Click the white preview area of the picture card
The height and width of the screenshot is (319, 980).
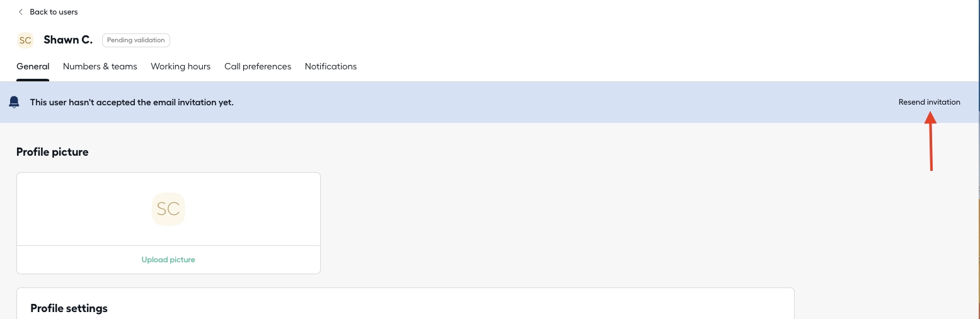[168, 209]
